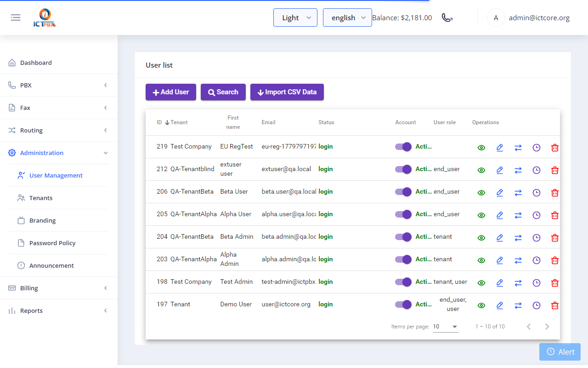Select User Management in sidebar
588x368 pixels.
point(59,175)
